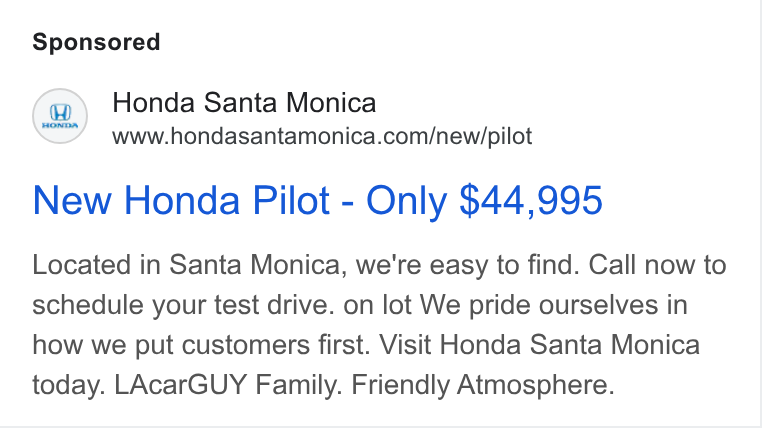Click the Honda logo icon

click(x=60, y=116)
